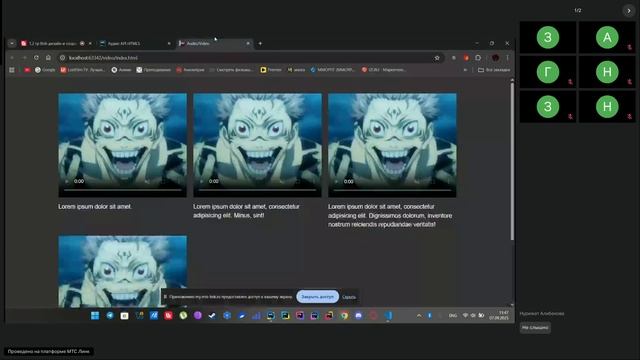The height and width of the screenshot is (360, 640).
Task: Open Visual Studio Code taskbar icon
Action: pos(388,316)
